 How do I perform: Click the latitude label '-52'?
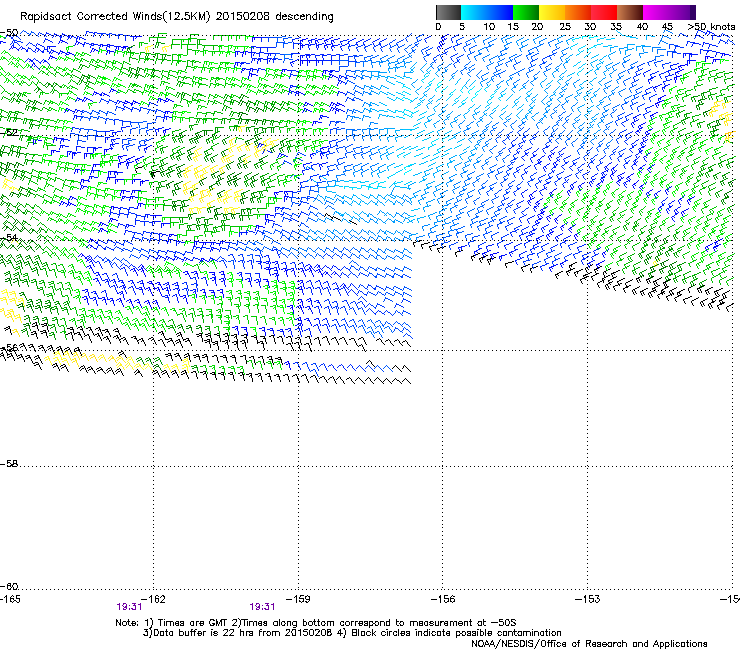(x=9, y=132)
